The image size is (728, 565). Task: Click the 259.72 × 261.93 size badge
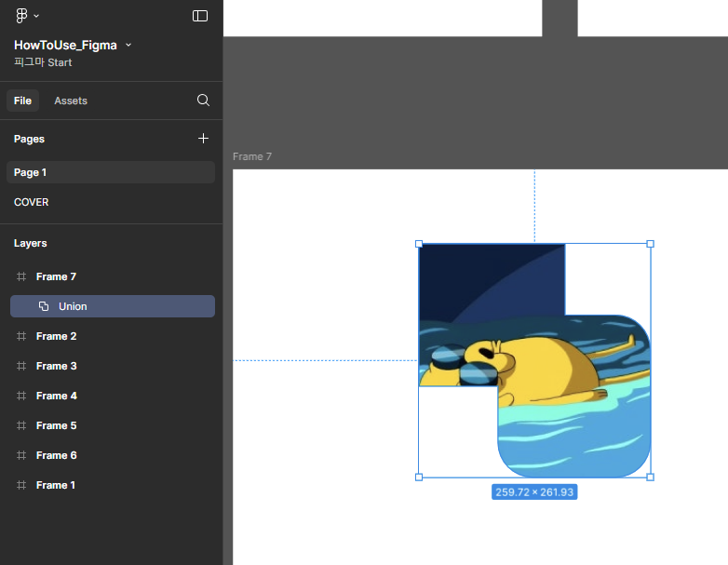(x=534, y=492)
